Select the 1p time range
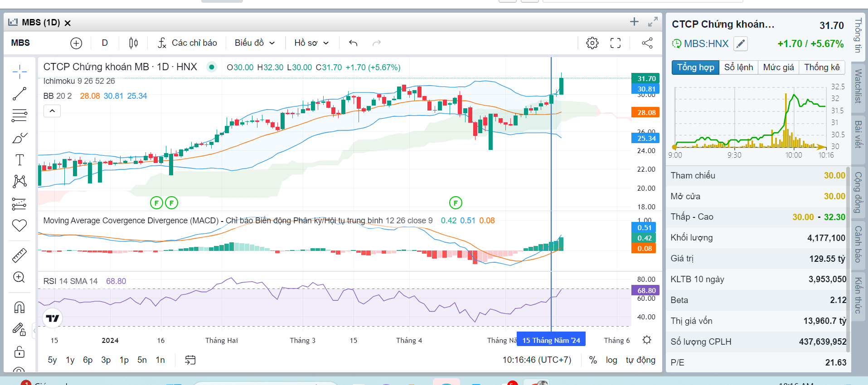Image resolution: width=868 pixels, height=385 pixels. click(124, 360)
